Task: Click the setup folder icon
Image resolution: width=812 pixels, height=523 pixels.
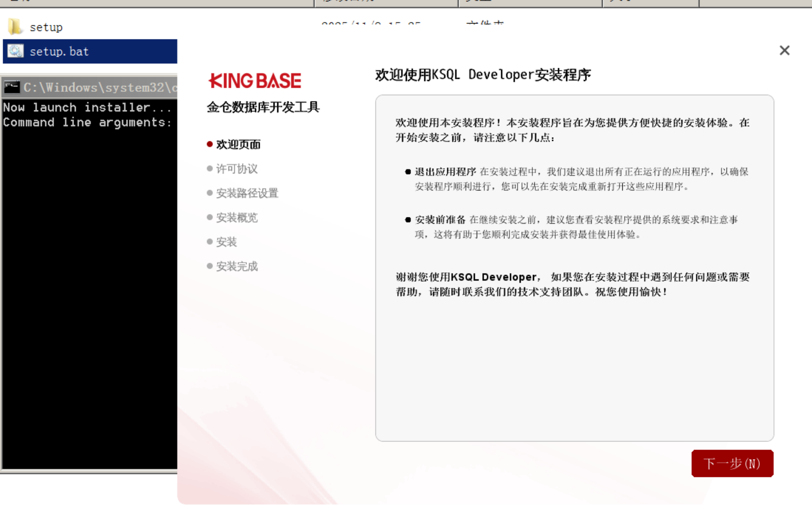Action: [x=15, y=27]
